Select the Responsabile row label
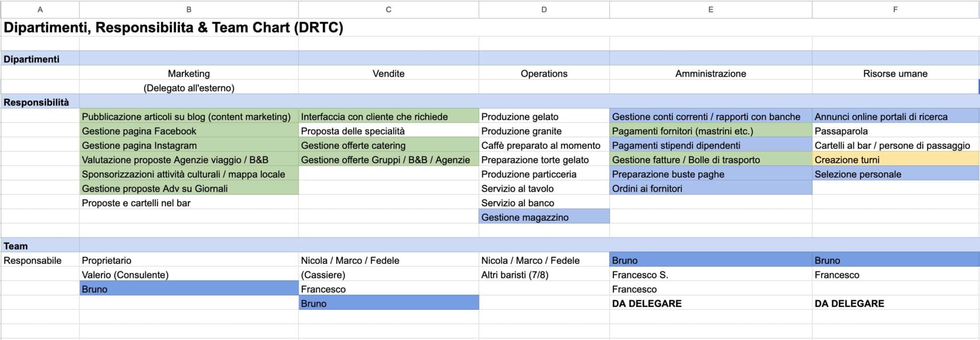The image size is (980, 340). (x=40, y=260)
